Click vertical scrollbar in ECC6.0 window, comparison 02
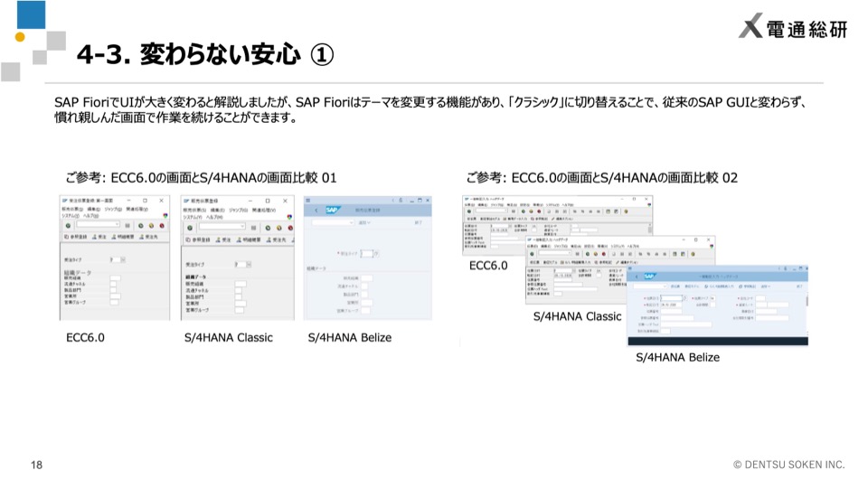Screen dimensions: 868x488 click(650, 228)
